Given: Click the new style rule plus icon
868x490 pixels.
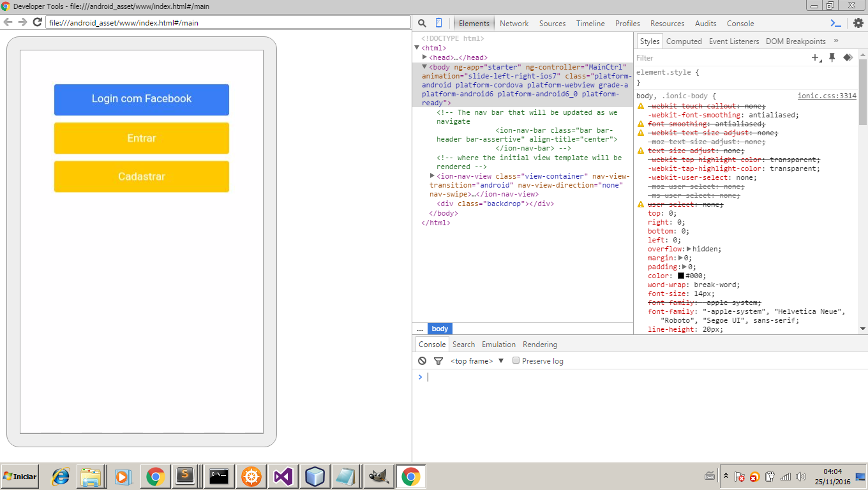Looking at the screenshot, I should point(816,58).
